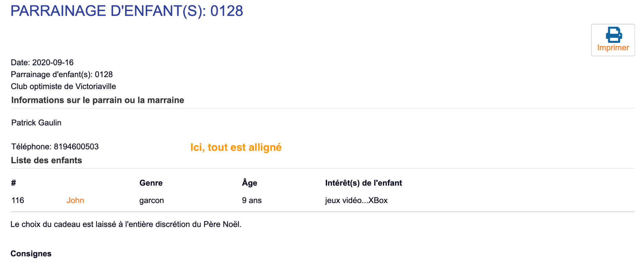Click the Club optimiste de Victoriaville text

click(x=63, y=86)
